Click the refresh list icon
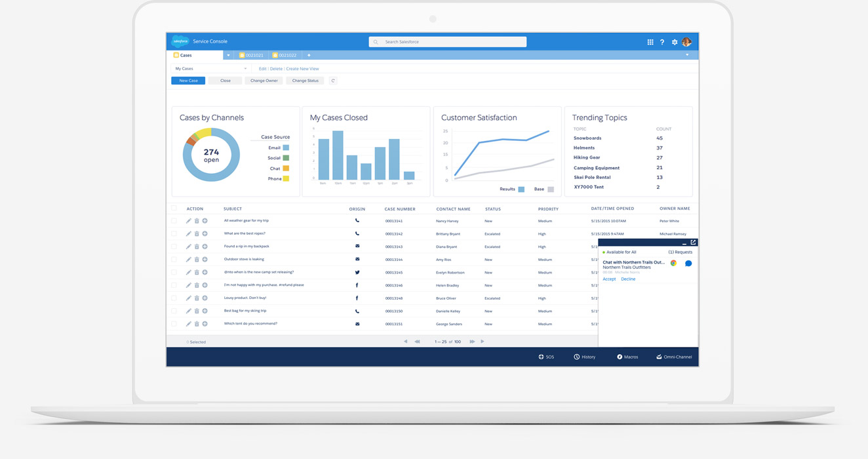This screenshot has height=459, width=868. (333, 81)
